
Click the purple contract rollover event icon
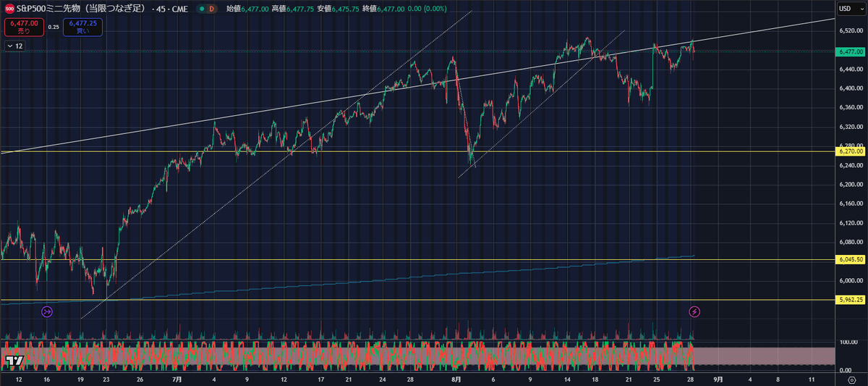[47, 311]
